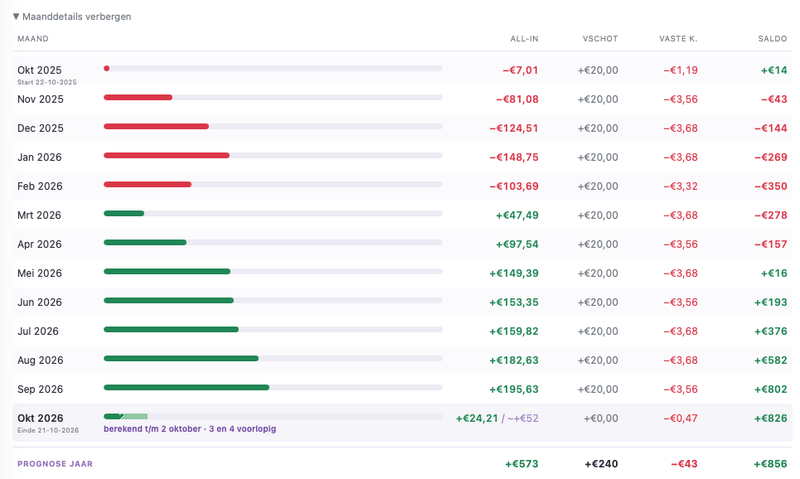Select the Jul 2026 month label
The width and height of the screenshot is (800, 479).
coord(38,332)
